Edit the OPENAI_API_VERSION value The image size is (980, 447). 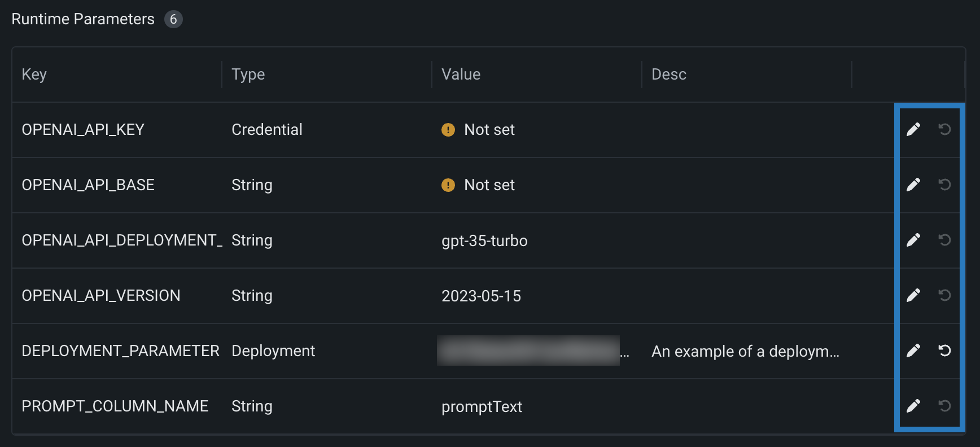[913, 296]
